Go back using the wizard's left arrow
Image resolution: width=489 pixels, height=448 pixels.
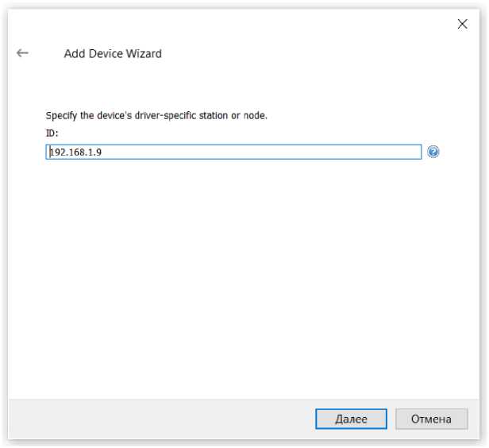[x=22, y=53]
